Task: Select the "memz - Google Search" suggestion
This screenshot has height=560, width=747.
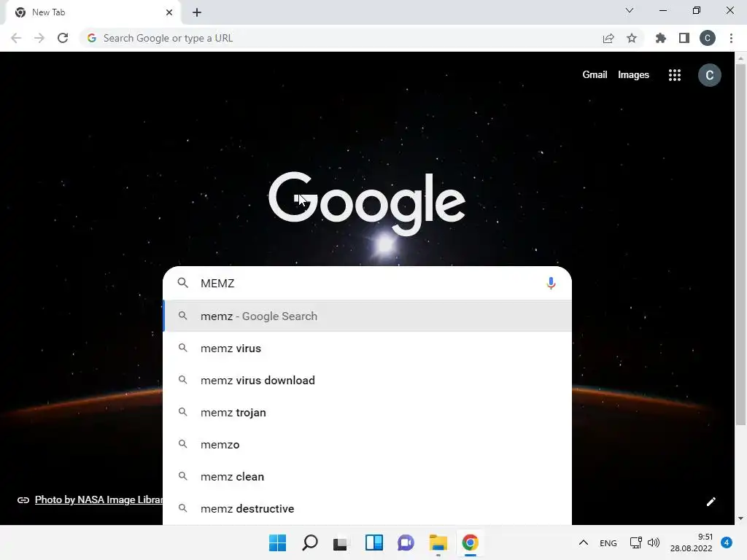Action: tap(368, 316)
